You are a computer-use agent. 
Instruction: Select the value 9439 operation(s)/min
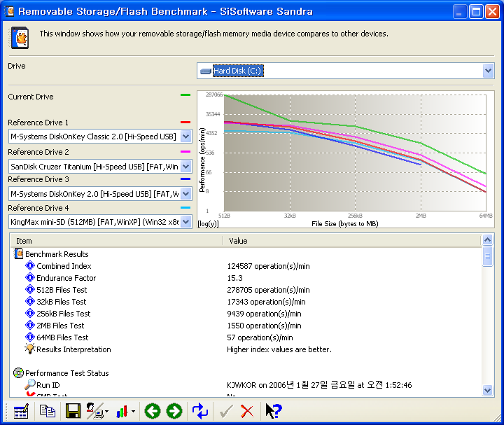click(x=264, y=314)
